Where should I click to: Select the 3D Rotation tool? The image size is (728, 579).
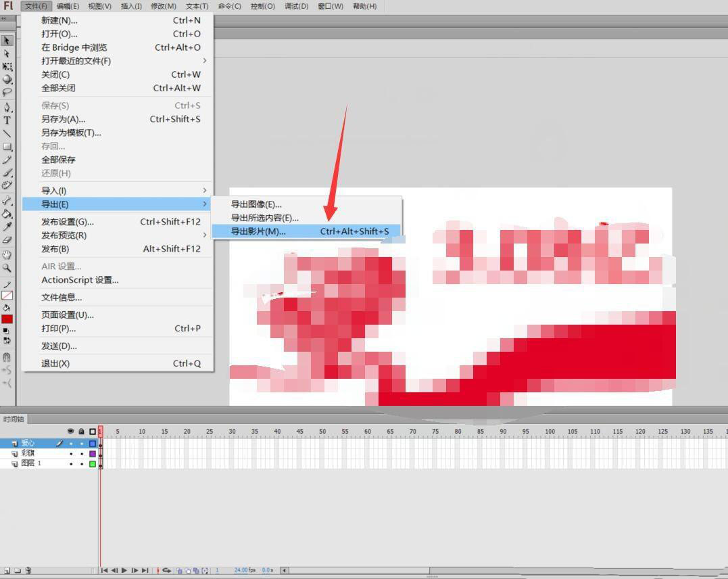(x=7, y=79)
